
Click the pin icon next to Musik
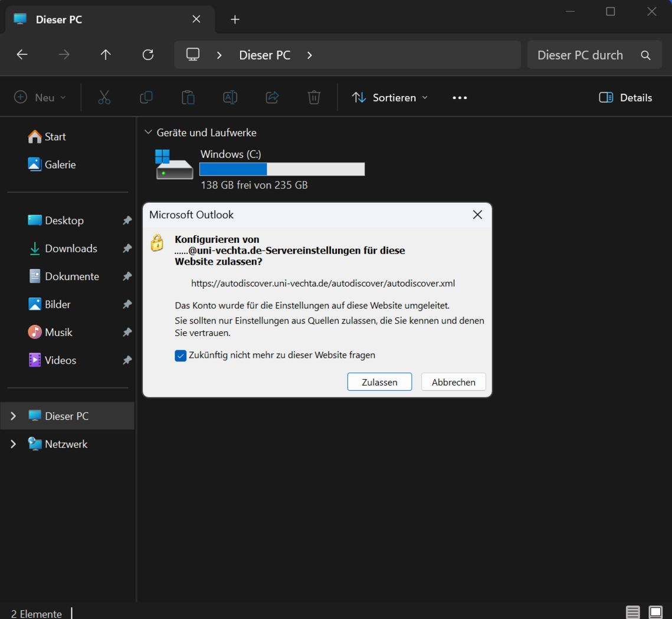(127, 332)
